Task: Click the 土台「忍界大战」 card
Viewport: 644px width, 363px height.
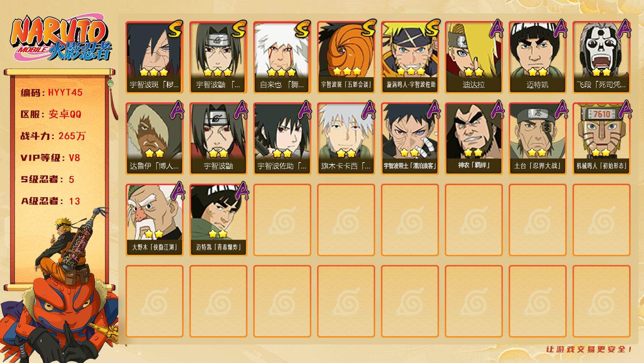Action: (537, 139)
